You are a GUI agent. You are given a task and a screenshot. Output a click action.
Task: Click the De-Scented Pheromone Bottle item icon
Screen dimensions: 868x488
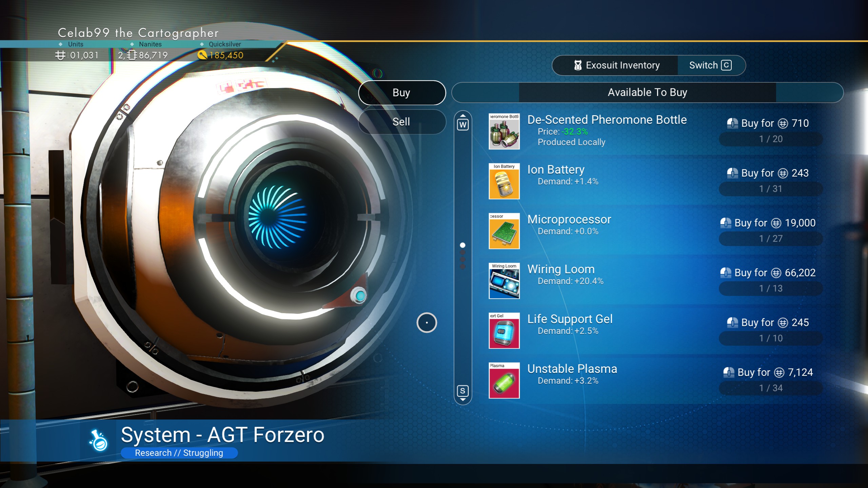point(504,131)
